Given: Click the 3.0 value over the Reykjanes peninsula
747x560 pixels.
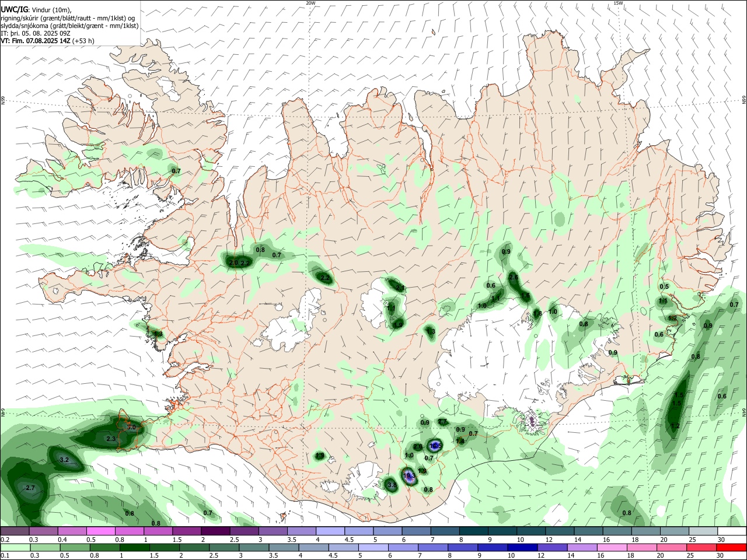Looking at the screenshot, I should [131, 428].
